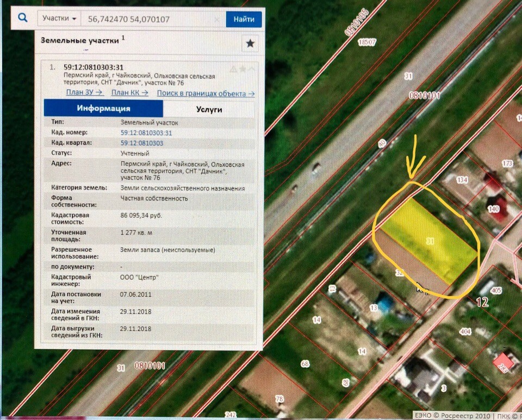Open cadastral quarter 59:12:0810303 link
This screenshot has height=420, width=522.
[141, 143]
